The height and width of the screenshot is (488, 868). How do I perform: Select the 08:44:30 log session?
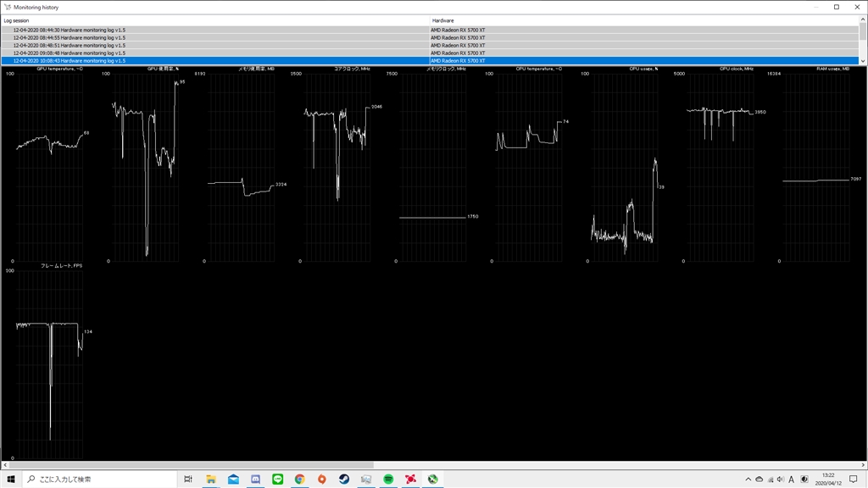pos(430,30)
